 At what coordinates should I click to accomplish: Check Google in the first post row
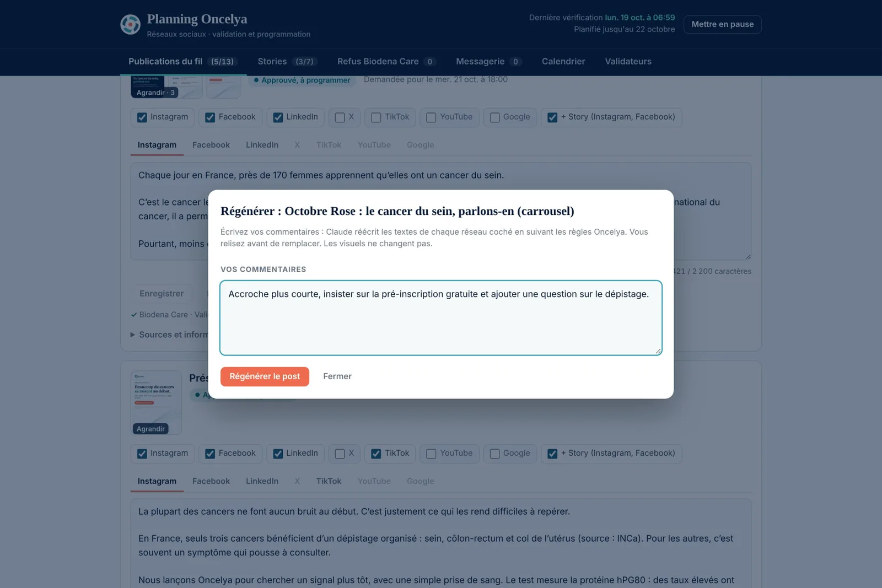tap(495, 117)
